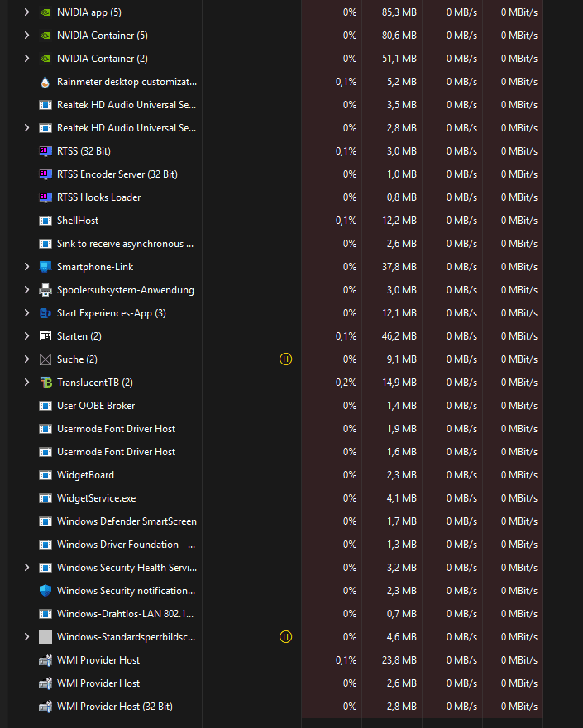This screenshot has width=583, height=728.
Task: Click the RTSS Encoder Server icon
Action: 45,174
